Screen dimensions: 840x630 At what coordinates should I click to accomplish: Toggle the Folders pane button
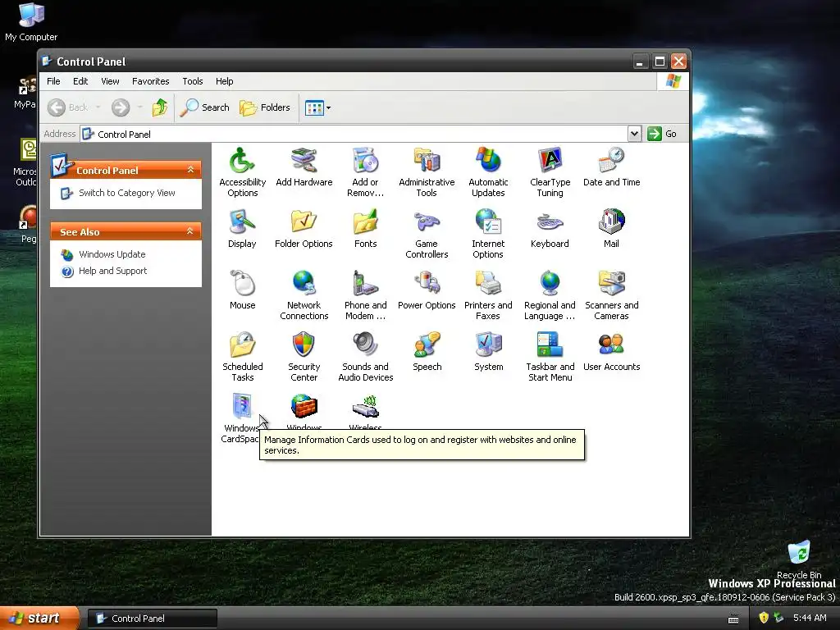pyautogui.click(x=265, y=107)
